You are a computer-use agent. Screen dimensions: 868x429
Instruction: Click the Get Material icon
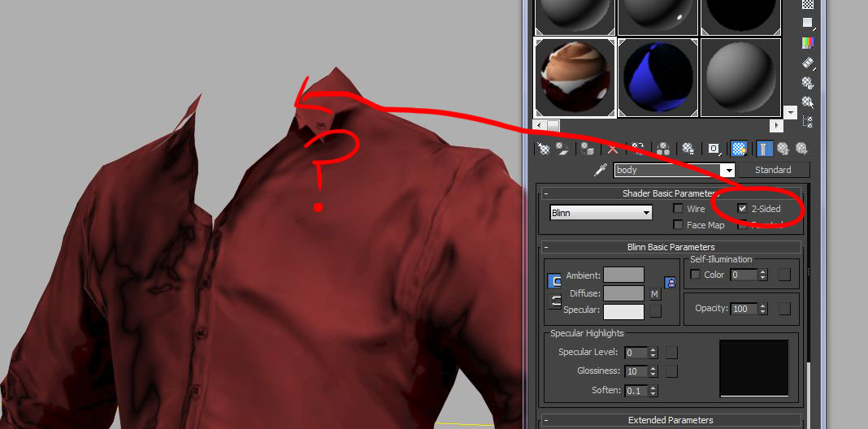point(545,149)
